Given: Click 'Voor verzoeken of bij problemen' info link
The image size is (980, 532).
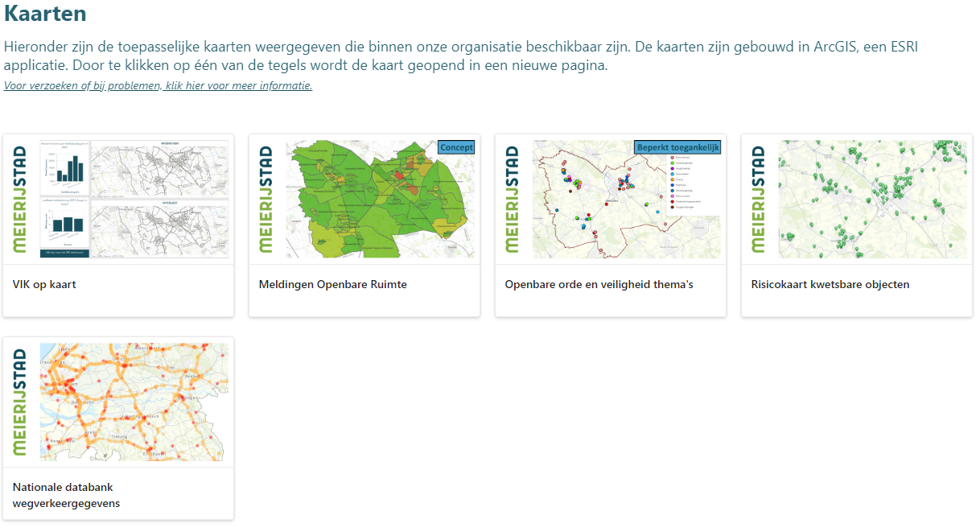Looking at the screenshot, I should tap(158, 86).
